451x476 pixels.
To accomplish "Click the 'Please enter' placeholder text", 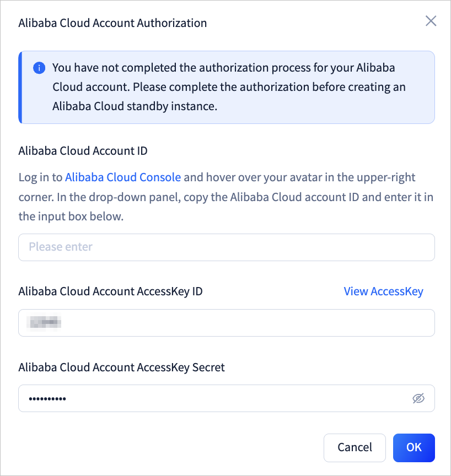I will 61,247.
